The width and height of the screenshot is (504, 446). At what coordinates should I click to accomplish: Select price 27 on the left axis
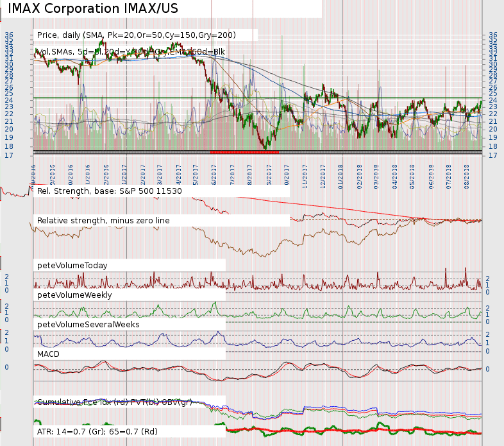[9, 81]
